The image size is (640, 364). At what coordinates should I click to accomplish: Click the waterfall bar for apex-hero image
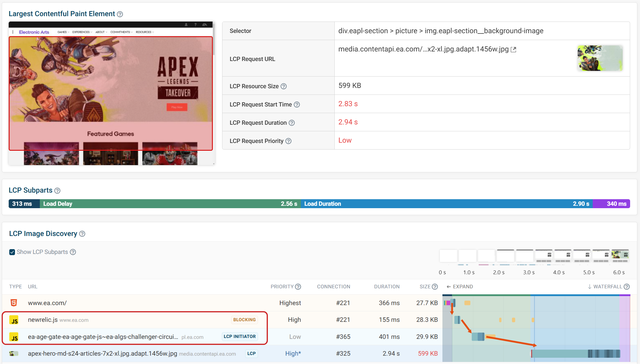click(x=576, y=354)
